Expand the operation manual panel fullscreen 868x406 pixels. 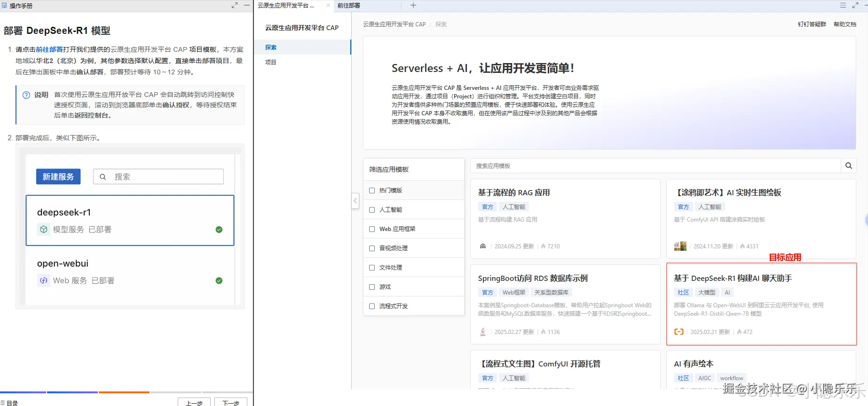[235, 6]
